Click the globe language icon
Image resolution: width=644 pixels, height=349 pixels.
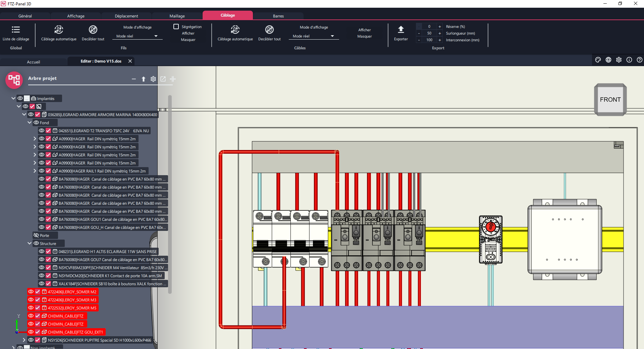608,60
